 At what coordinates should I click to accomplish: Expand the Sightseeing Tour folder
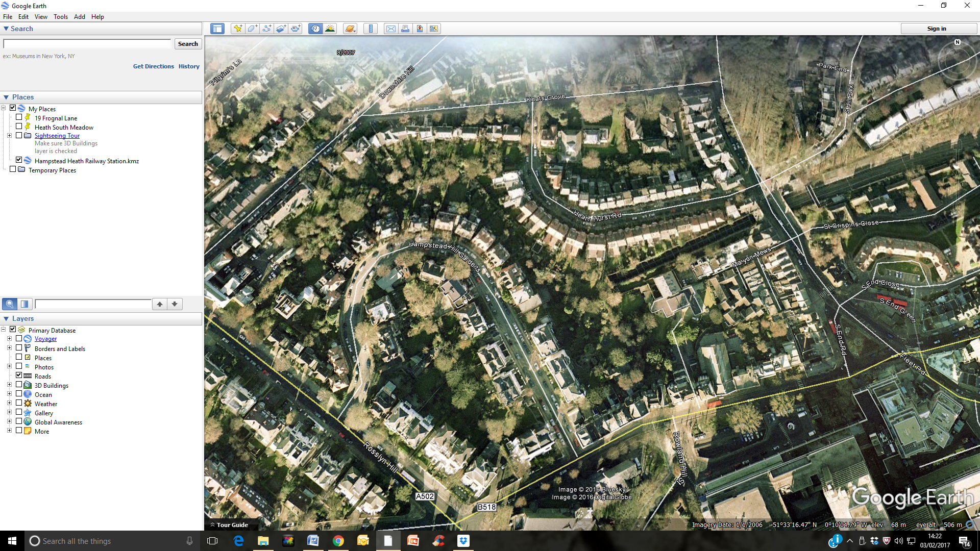(9, 136)
